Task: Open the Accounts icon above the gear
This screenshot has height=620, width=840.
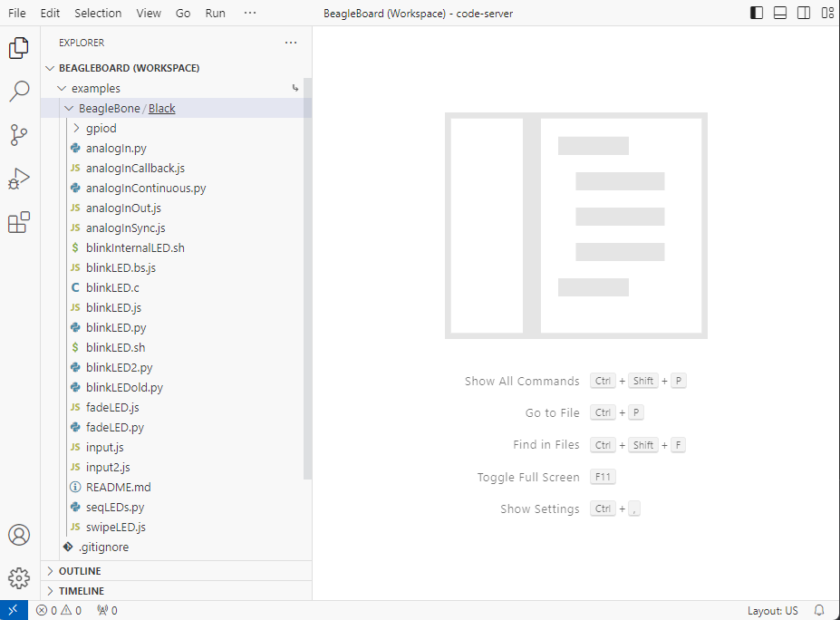Action: (19, 535)
